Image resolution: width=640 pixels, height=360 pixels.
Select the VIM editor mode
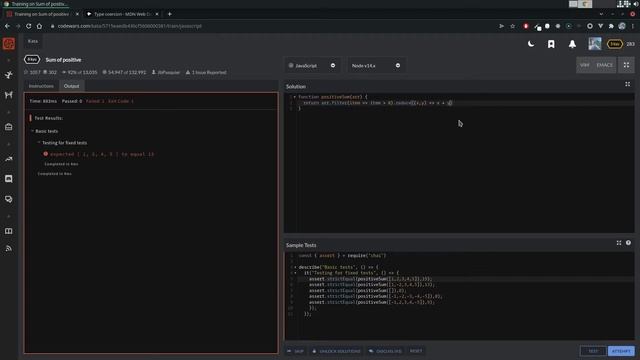tap(584, 65)
